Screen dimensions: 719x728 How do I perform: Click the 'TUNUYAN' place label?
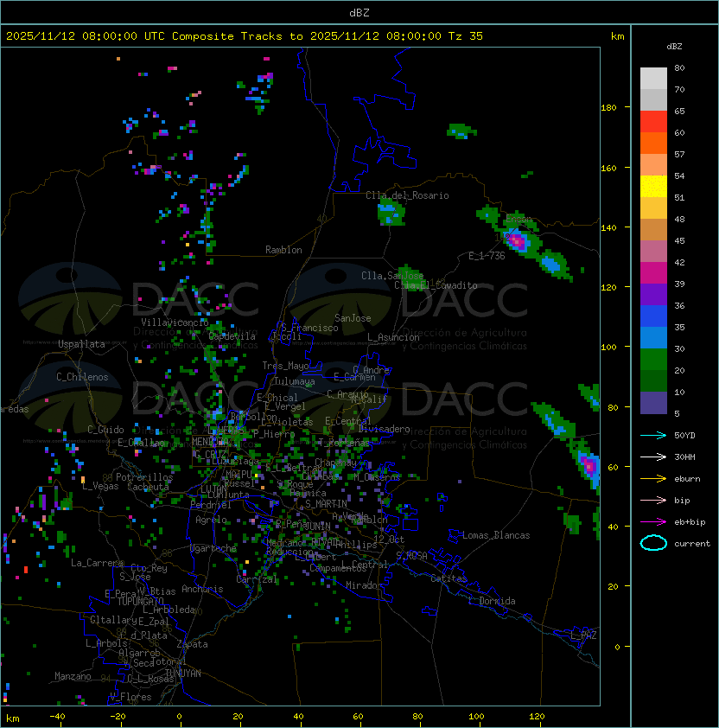point(183,674)
